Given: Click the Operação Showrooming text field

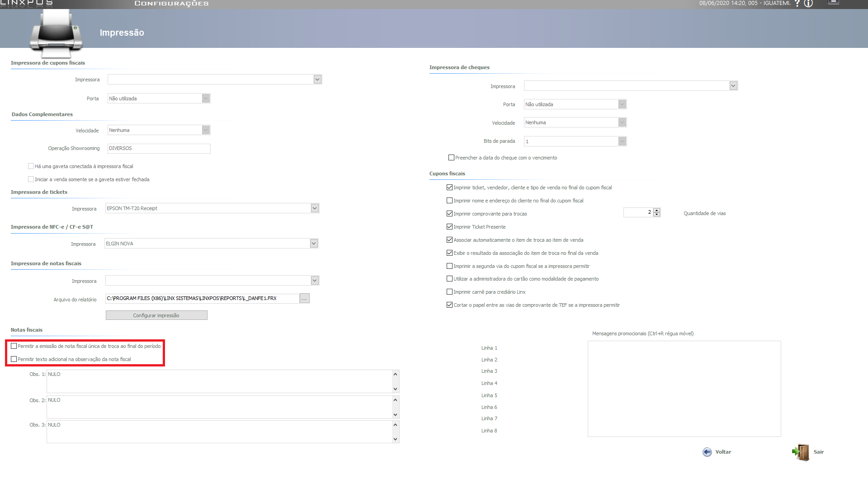Looking at the screenshot, I should pos(159,149).
